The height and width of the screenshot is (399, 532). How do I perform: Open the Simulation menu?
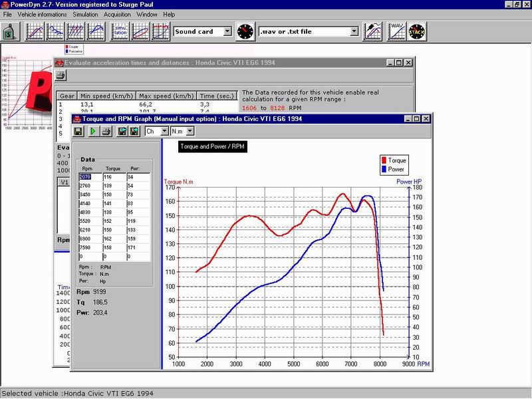84,14
